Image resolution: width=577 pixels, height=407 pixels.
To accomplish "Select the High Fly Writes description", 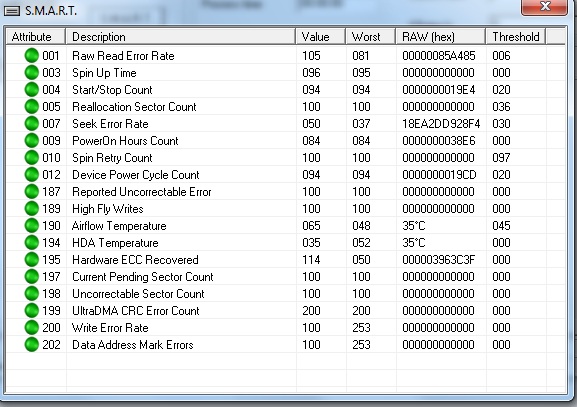I will click(x=107, y=209).
